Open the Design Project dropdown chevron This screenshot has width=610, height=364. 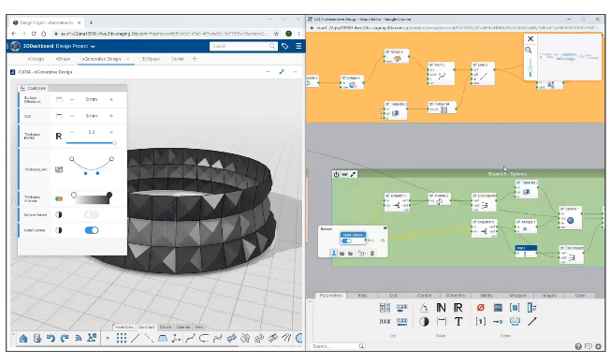[x=93, y=46]
